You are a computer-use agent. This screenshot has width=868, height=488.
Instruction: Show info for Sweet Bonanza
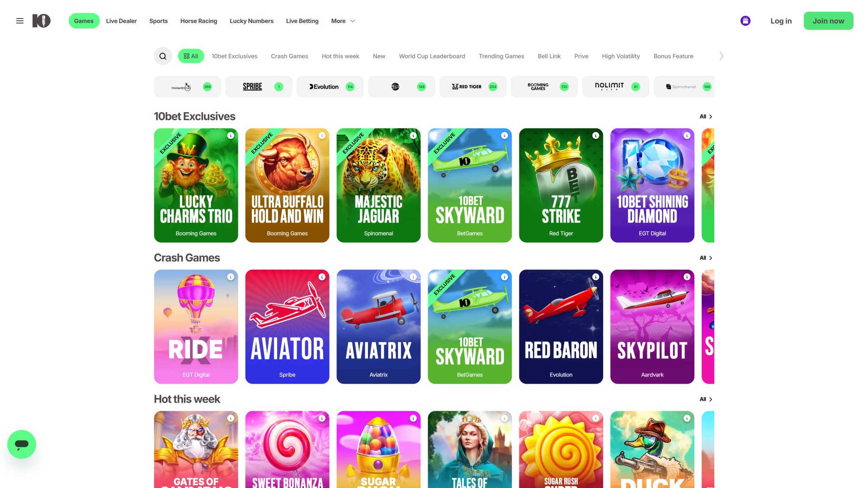322,418
